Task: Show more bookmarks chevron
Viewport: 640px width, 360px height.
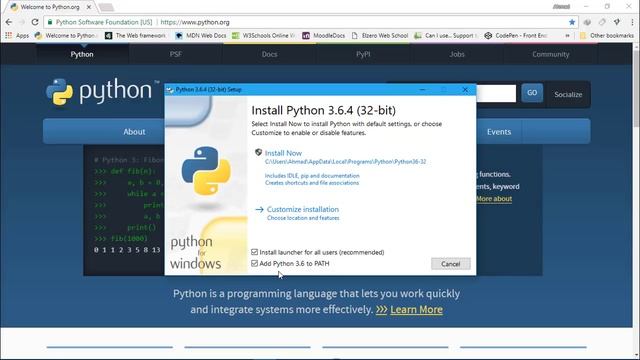Action: pos(567,36)
